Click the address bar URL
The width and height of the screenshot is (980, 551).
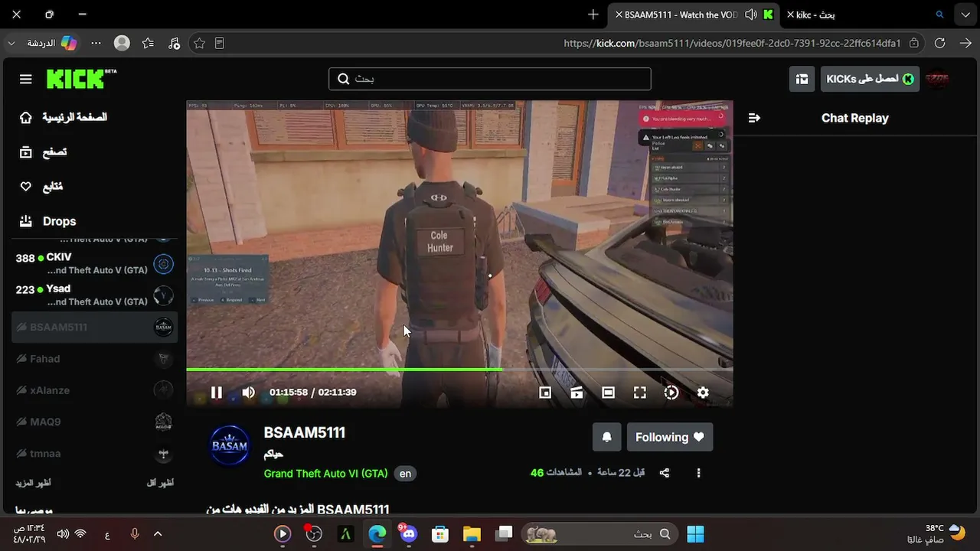(732, 44)
